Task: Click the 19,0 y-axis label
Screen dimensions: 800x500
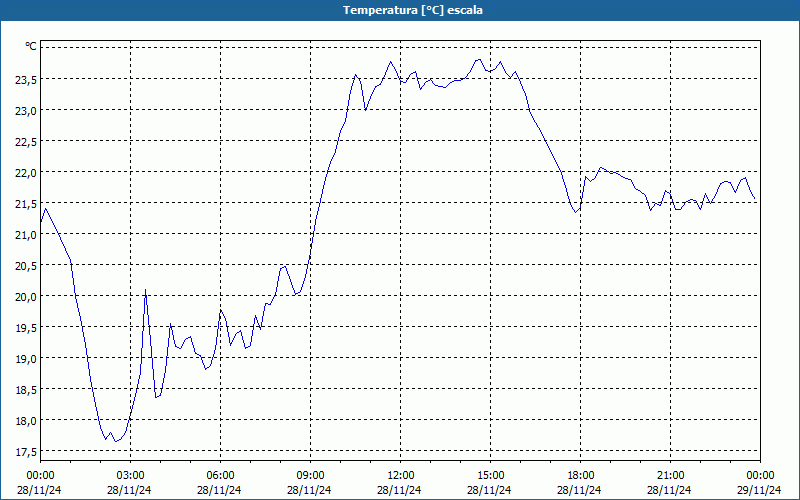Action: 26,358
